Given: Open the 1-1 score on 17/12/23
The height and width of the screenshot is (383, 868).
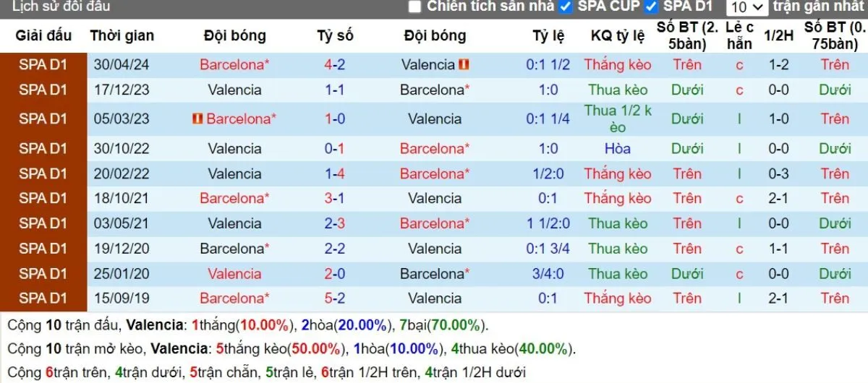Looking at the screenshot, I should point(334,90).
